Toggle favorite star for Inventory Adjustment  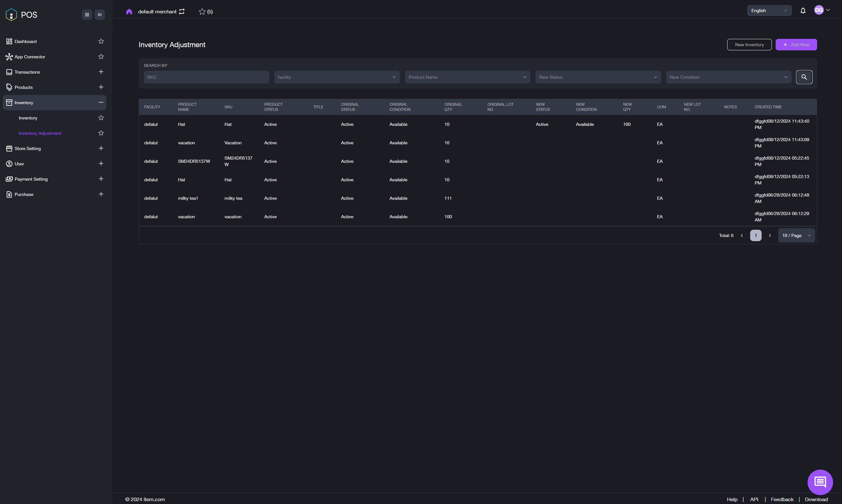[101, 133]
